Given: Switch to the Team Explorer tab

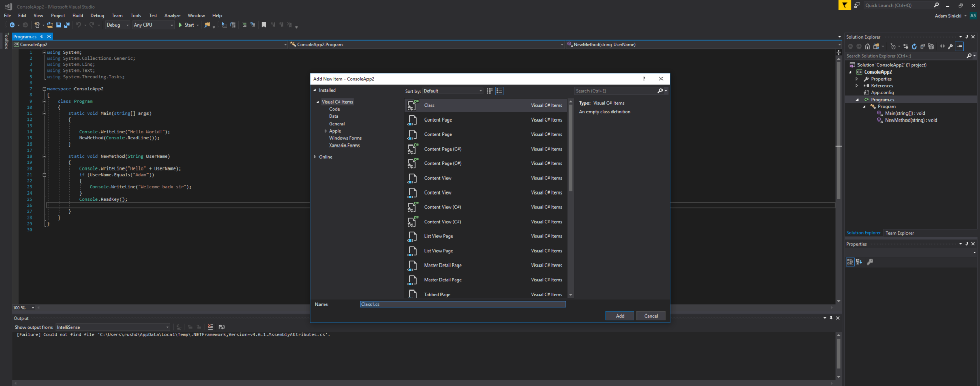Looking at the screenshot, I should [899, 233].
